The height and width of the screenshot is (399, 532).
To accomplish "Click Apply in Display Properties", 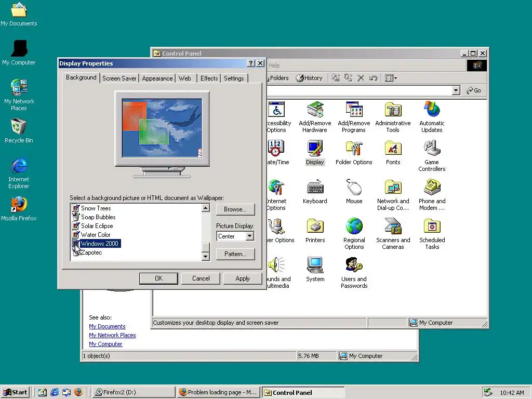I will pos(243,278).
